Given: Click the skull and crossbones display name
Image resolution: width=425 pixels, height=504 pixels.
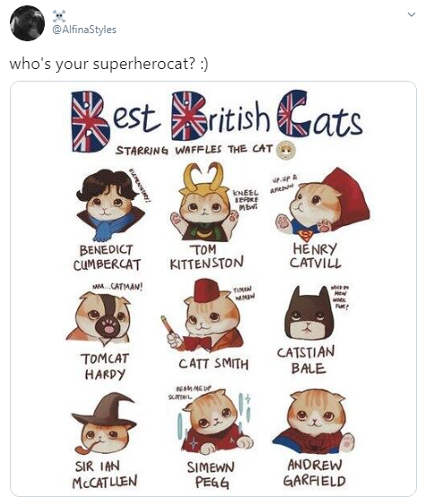Looking at the screenshot, I should 59,16.
